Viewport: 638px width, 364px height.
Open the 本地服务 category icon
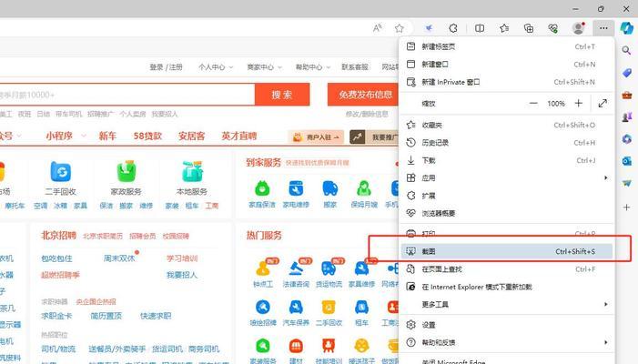[x=192, y=172]
